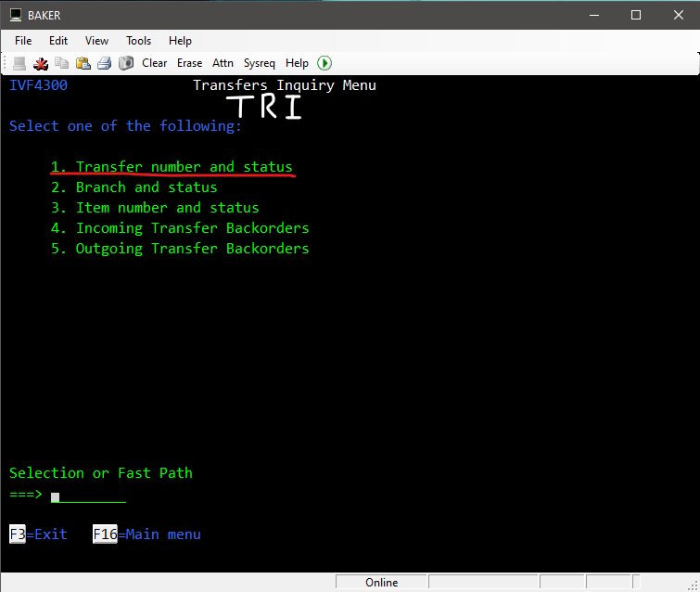The height and width of the screenshot is (592, 700).
Task: Click the paste clipboard icon
Action: click(83, 63)
